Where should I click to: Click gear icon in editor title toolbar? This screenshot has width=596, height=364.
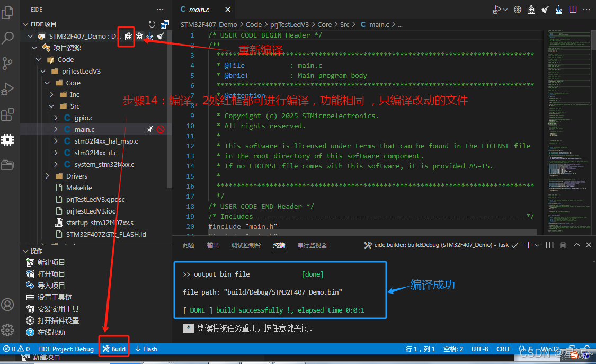coord(517,10)
